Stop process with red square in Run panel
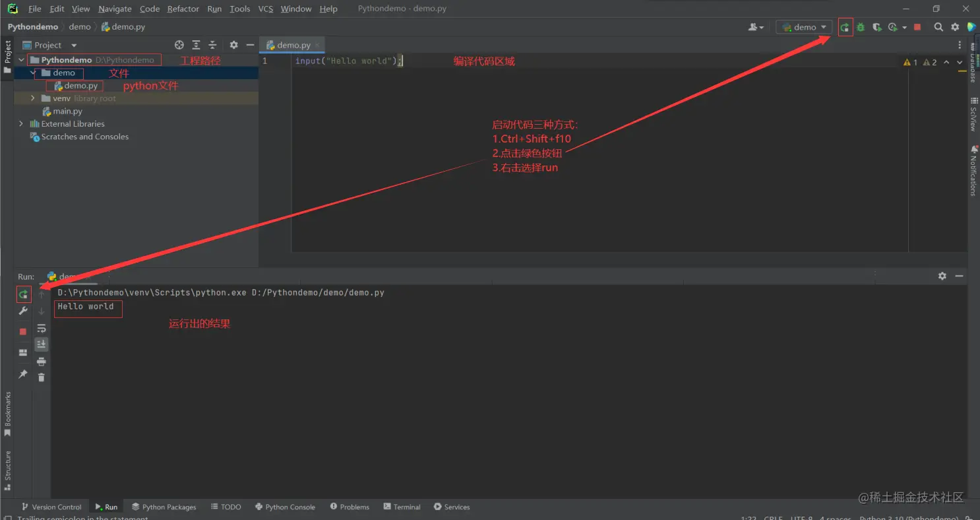This screenshot has width=980, height=520. pos(23,331)
